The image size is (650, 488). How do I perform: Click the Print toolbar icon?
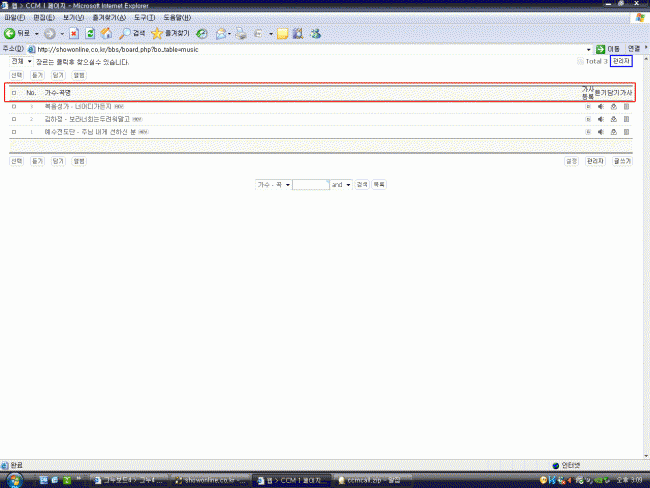[x=241, y=34]
